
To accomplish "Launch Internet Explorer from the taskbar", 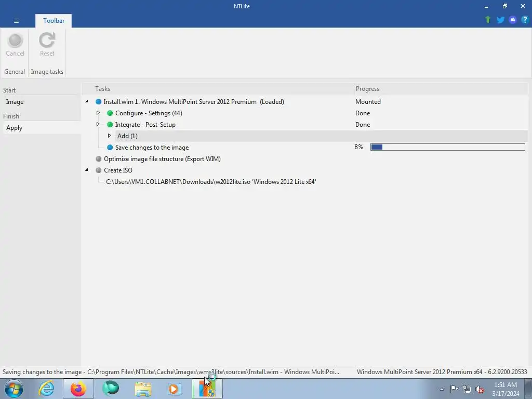I will [46, 389].
